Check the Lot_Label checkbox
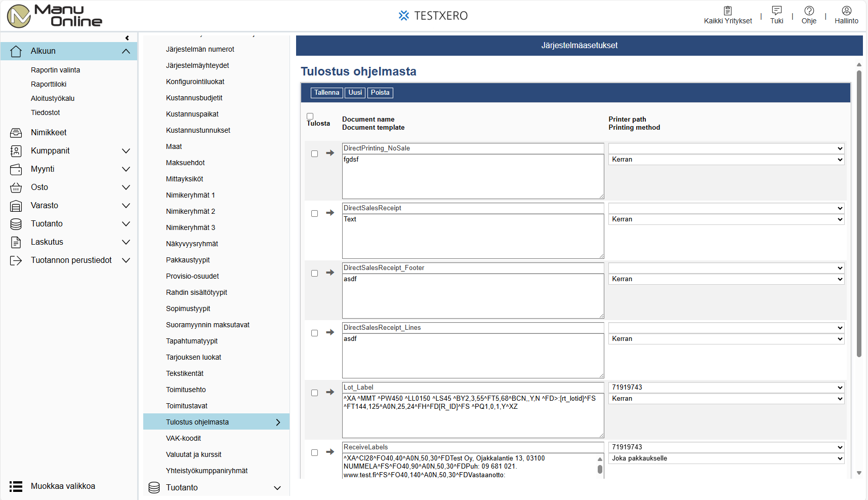868x500 pixels. coord(314,393)
